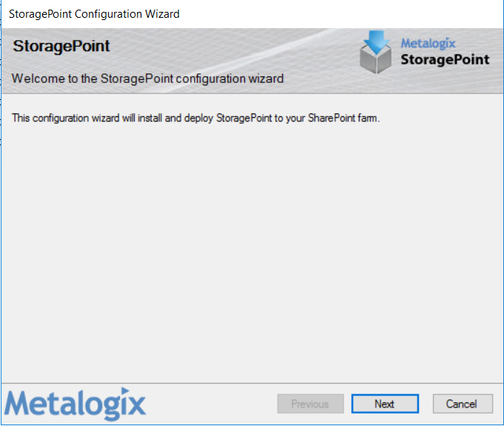504x426 pixels.
Task: Click the bold StoragePoint heading at top left
Action: 61,46
